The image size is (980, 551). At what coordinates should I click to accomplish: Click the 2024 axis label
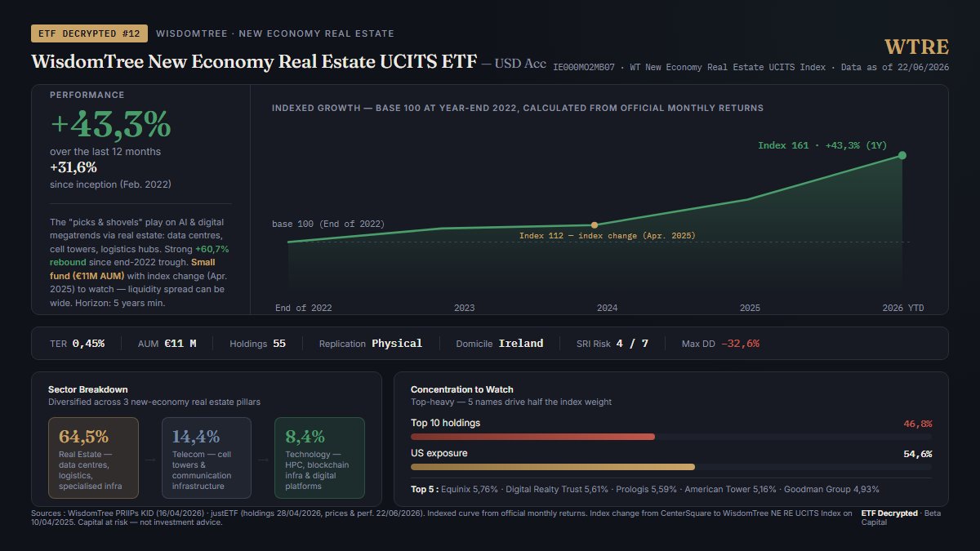point(607,309)
